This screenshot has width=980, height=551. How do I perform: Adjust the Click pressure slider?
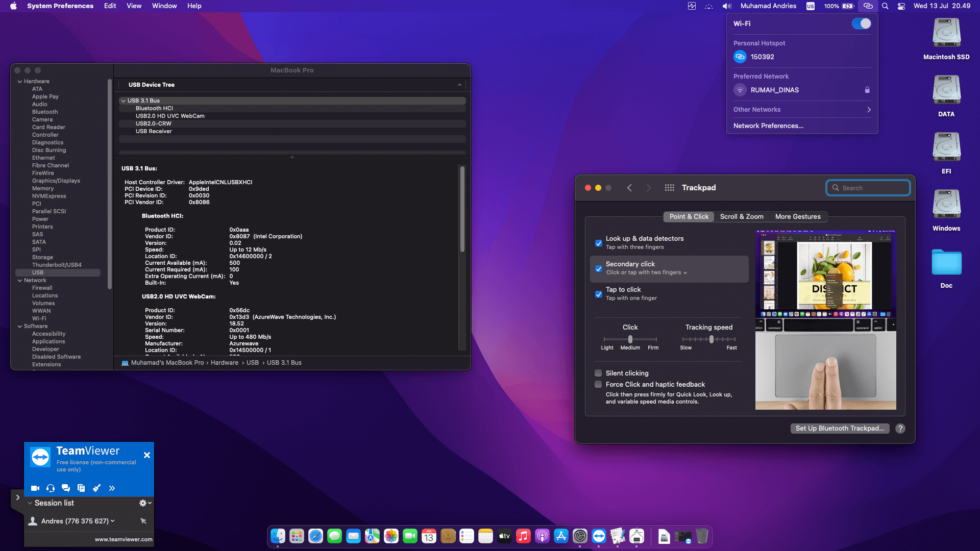(630, 339)
